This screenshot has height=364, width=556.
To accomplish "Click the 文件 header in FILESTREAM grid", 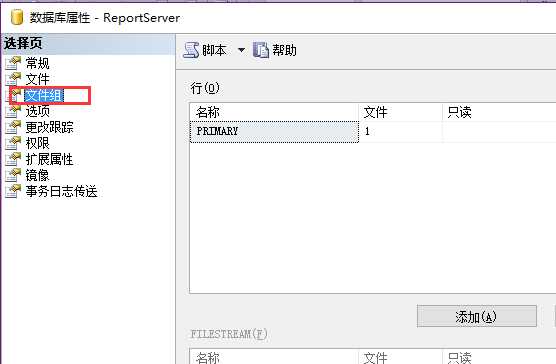I will [x=401, y=357].
